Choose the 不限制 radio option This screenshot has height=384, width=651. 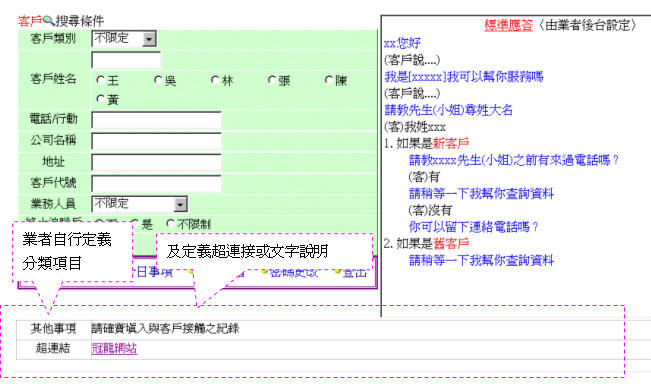coord(170,223)
